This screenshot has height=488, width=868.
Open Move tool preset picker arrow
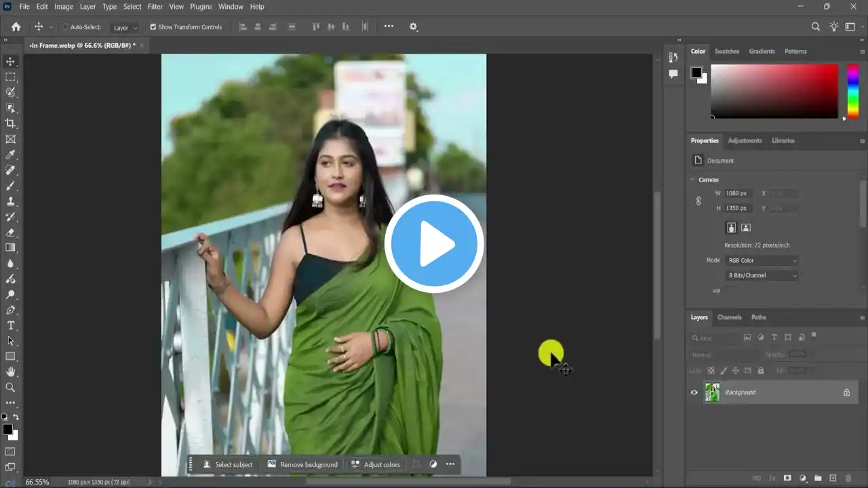[51, 27]
